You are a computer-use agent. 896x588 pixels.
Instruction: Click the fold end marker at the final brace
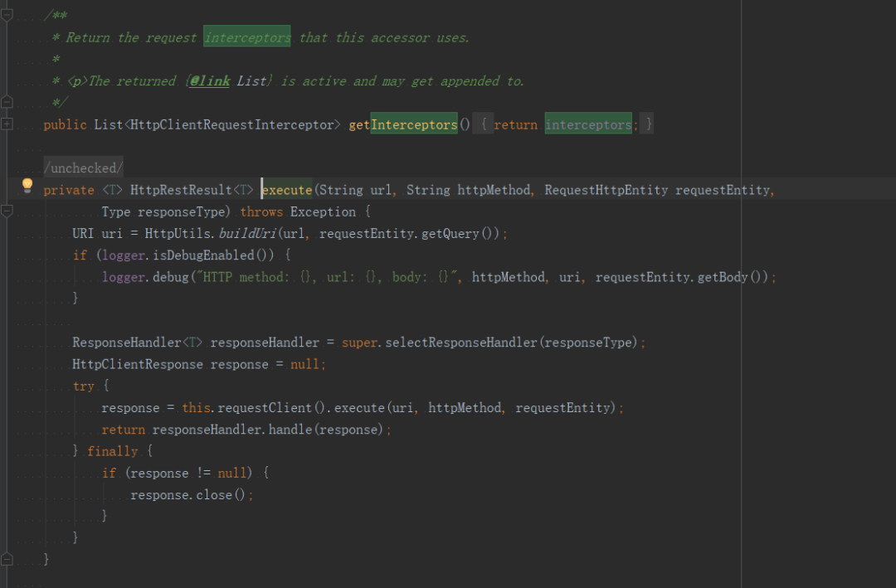7,559
